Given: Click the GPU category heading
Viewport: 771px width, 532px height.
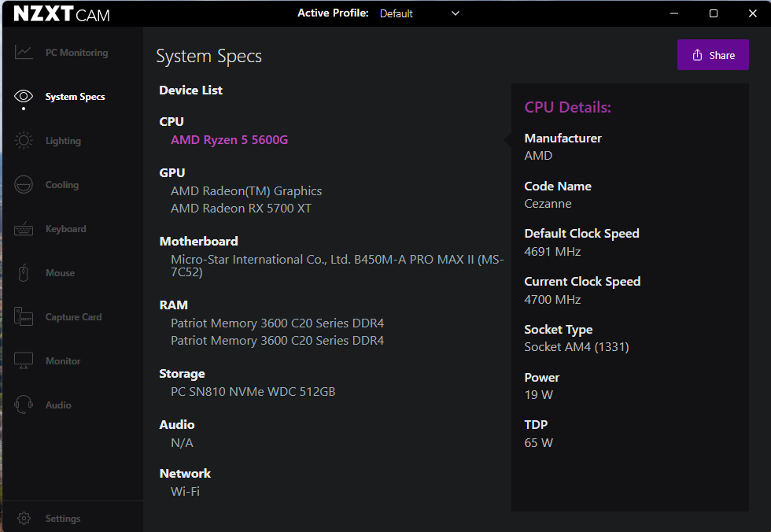Looking at the screenshot, I should pyautogui.click(x=172, y=173).
